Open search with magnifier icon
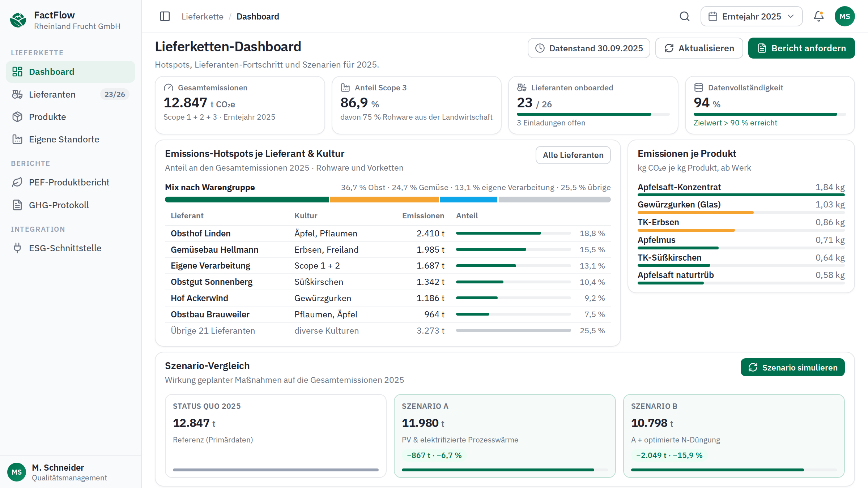 (684, 16)
